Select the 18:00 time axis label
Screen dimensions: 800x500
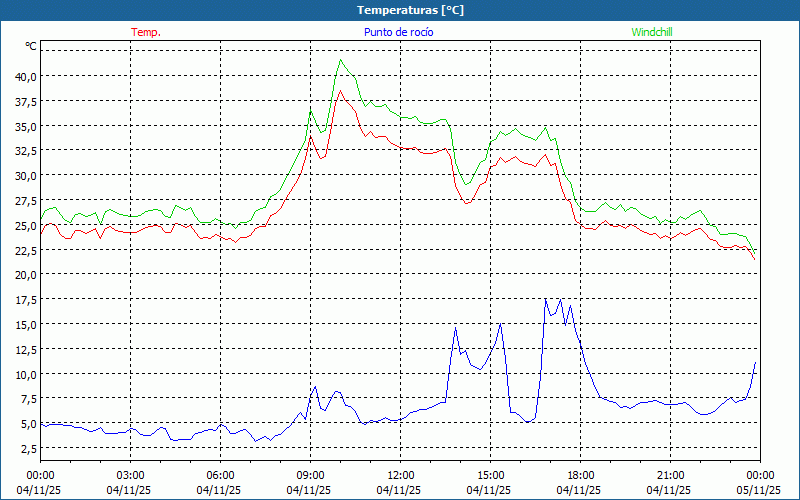(x=580, y=475)
